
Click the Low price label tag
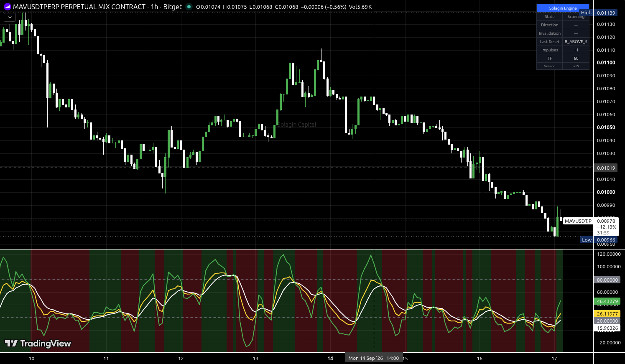(587, 240)
